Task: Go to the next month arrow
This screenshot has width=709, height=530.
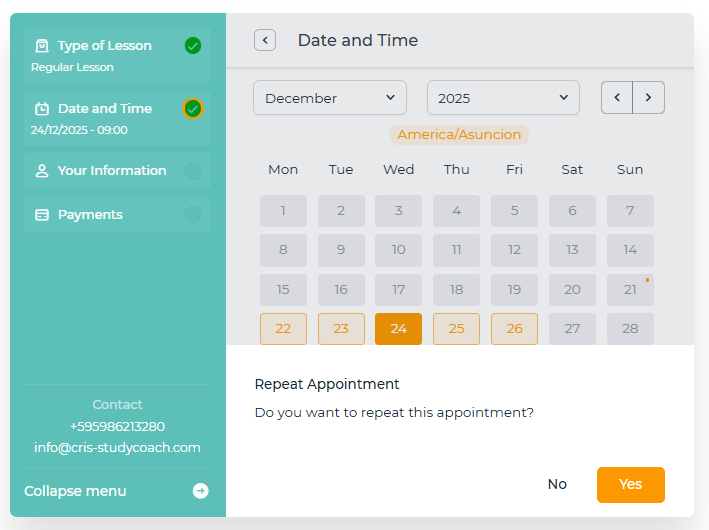Action: click(x=648, y=98)
